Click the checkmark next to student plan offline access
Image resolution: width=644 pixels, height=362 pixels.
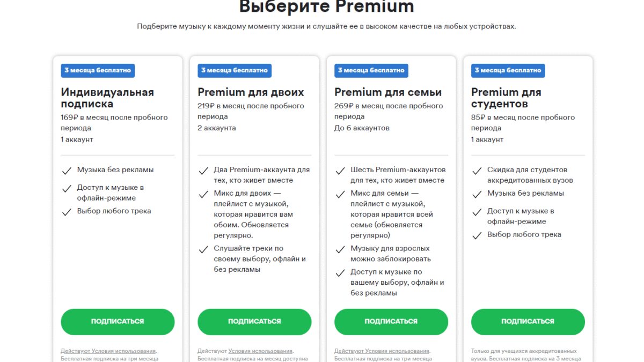pos(477,211)
